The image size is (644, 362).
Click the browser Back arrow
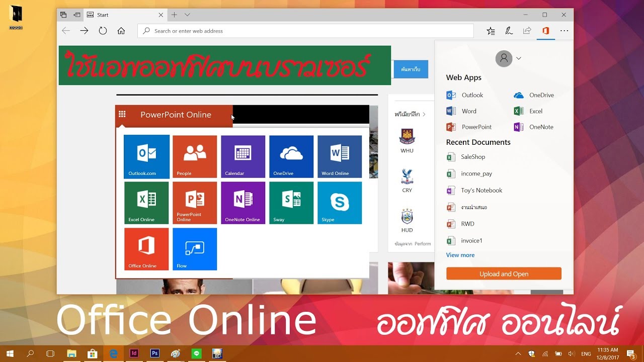(66, 31)
